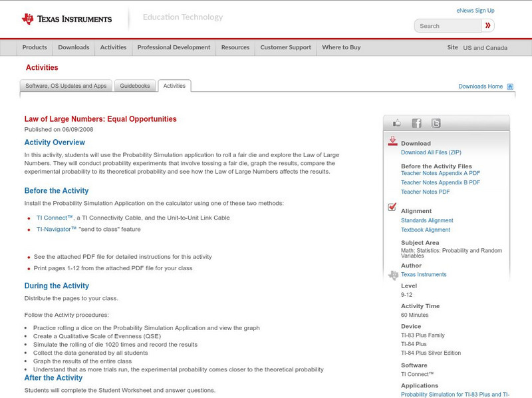This screenshot has height=398, width=532.
Task: Click the gray TI author icon
Action: tap(393, 275)
